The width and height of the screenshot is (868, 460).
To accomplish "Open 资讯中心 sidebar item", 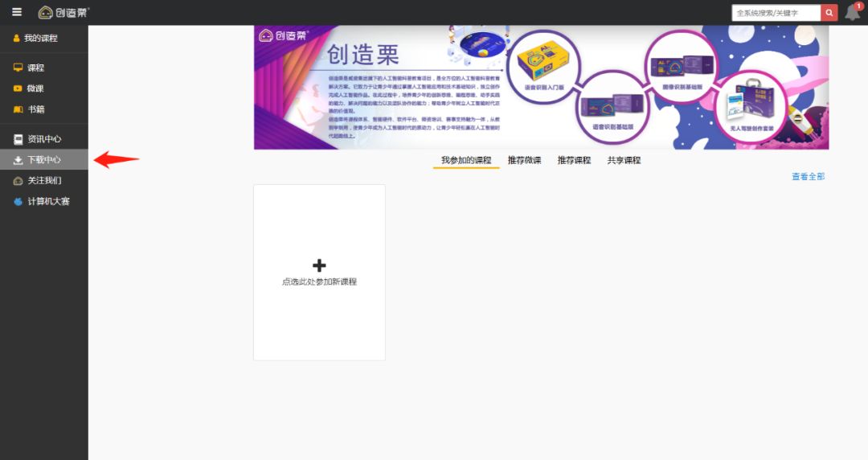I will 43,139.
